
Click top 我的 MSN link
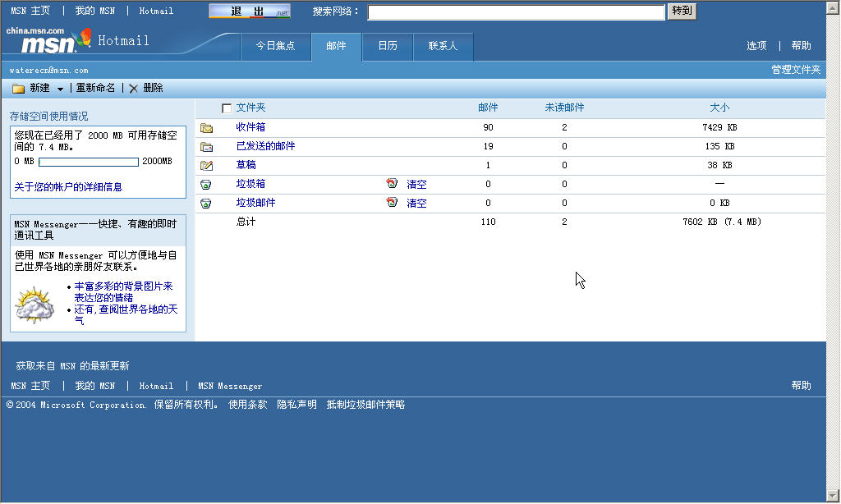click(95, 11)
